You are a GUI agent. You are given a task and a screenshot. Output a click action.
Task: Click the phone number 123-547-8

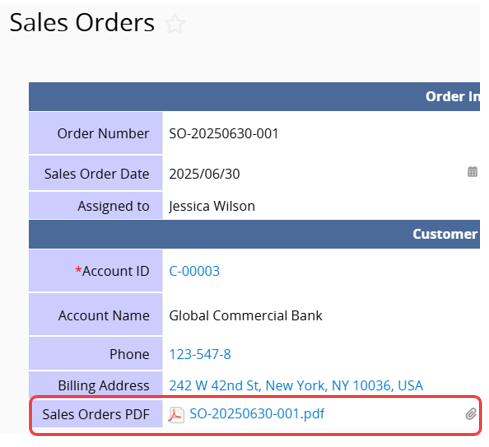tap(200, 354)
